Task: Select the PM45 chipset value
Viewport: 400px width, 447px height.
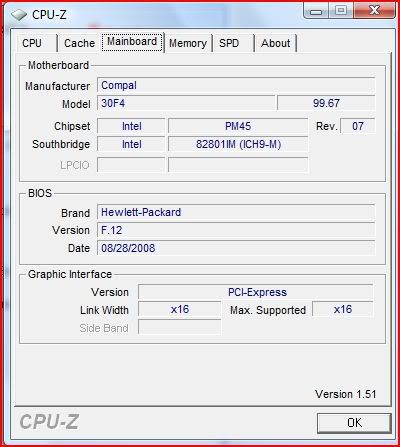Action: pos(238,126)
